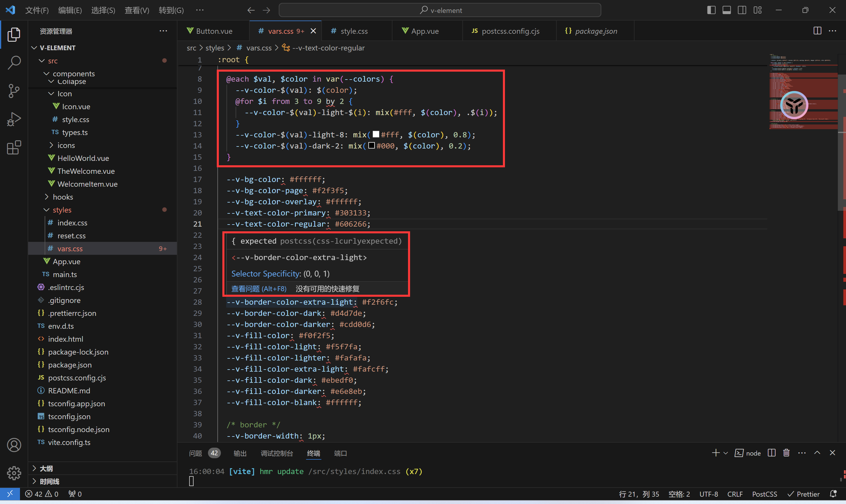The image size is (846, 504).
Task: Open the 编辑(E) menu
Action: (x=70, y=10)
